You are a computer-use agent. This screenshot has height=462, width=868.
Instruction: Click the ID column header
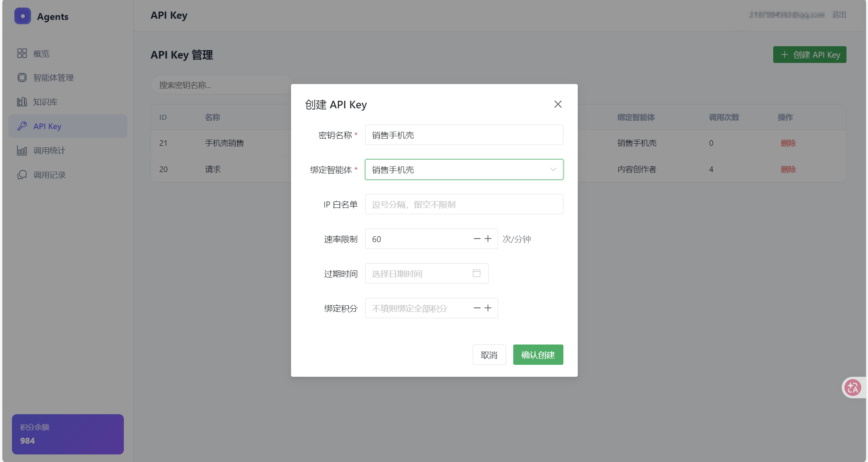point(163,117)
